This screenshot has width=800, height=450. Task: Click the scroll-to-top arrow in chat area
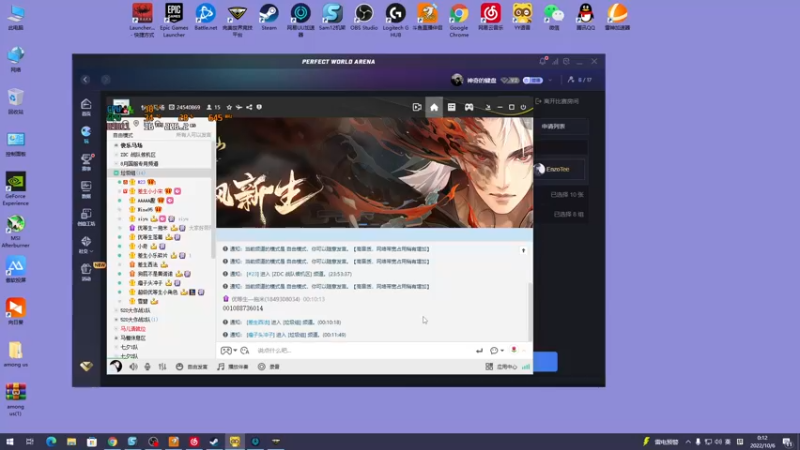pos(523,251)
